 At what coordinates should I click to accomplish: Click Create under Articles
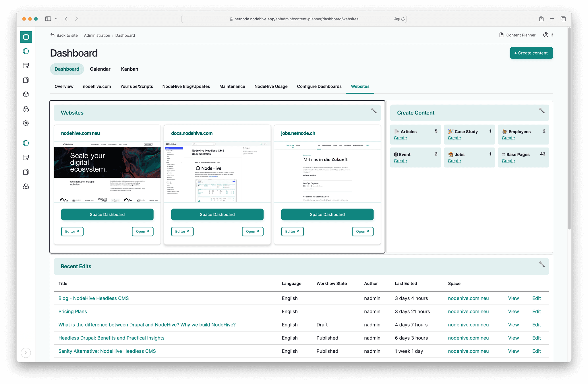[x=400, y=138]
